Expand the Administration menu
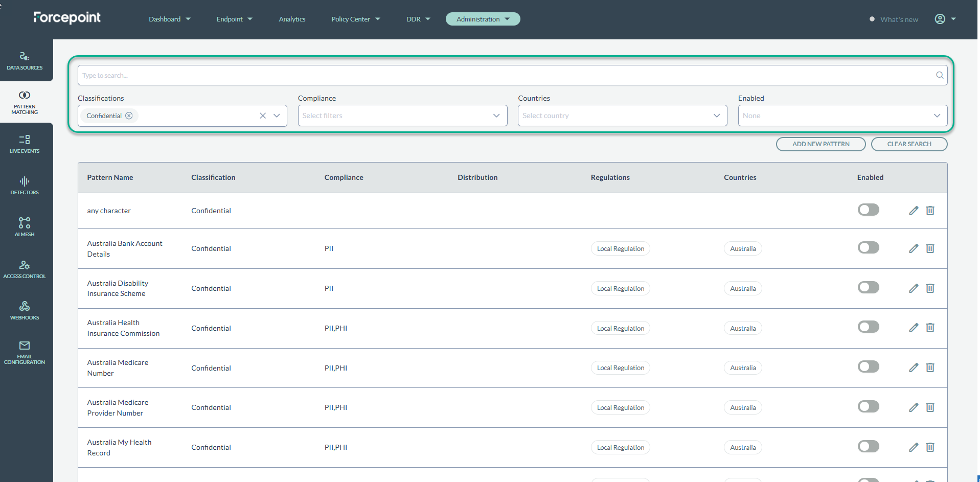980x482 pixels. [x=483, y=19]
